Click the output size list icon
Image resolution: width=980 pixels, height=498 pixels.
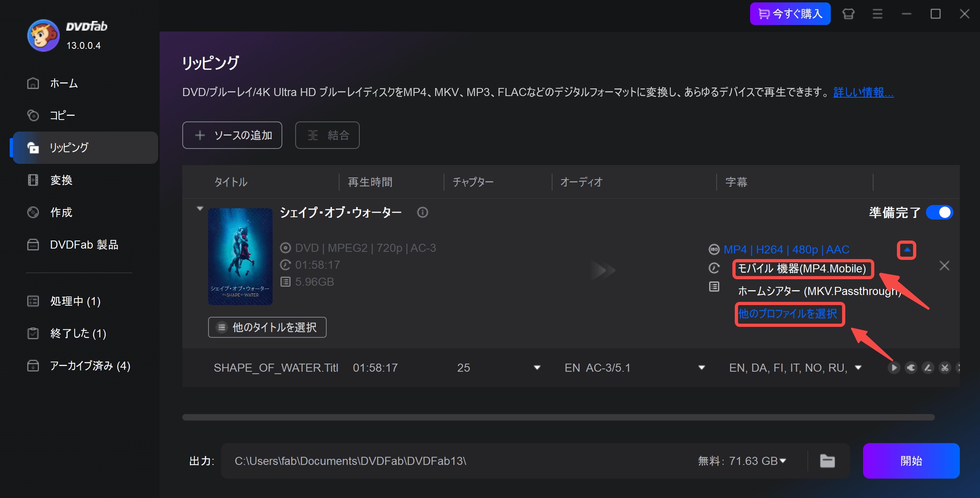coord(714,287)
